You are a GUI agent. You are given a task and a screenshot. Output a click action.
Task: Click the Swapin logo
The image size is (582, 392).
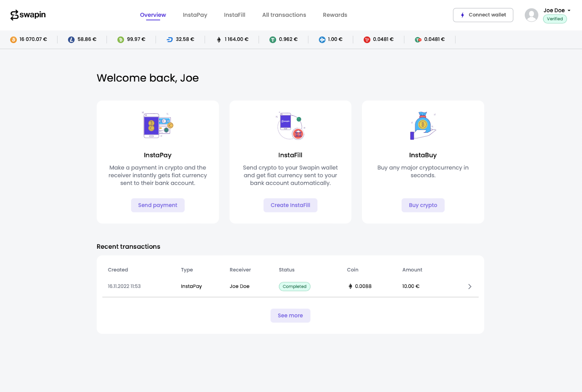[x=28, y=15]
